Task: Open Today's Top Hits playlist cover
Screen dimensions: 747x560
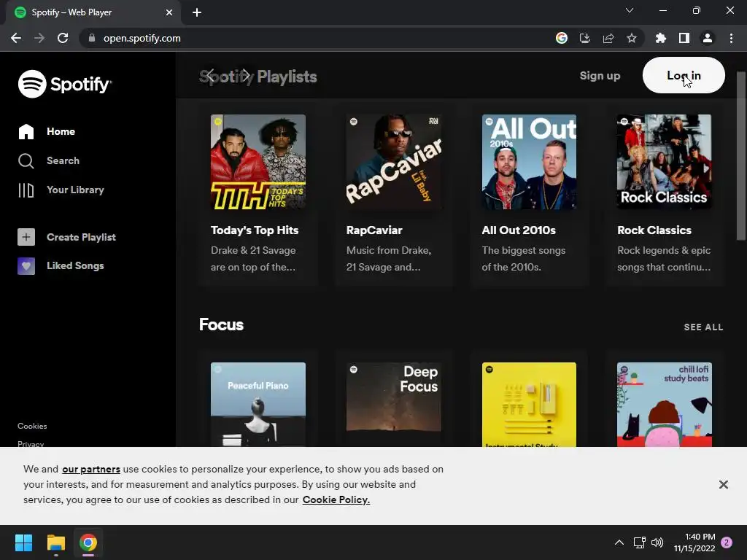Action: click(258, 162)
